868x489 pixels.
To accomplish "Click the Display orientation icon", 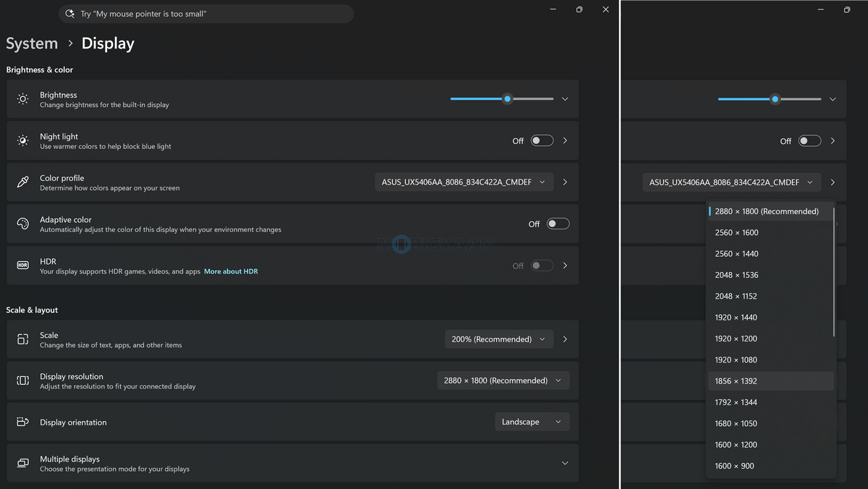I will coord(23,422).
